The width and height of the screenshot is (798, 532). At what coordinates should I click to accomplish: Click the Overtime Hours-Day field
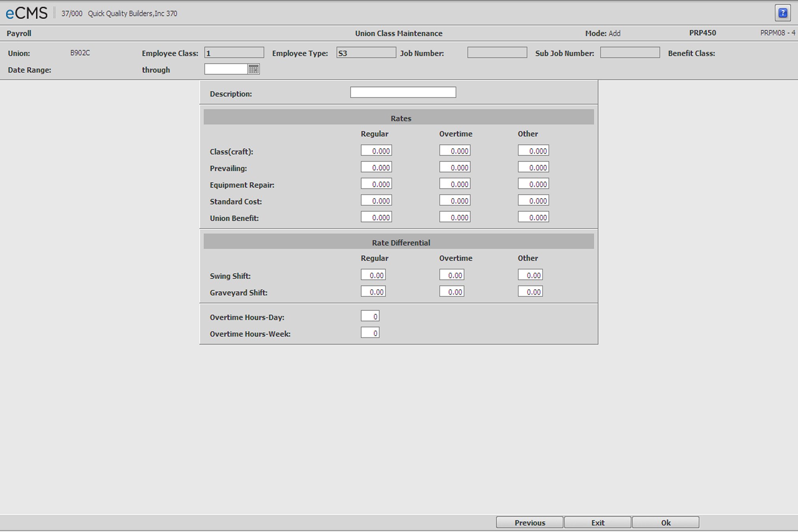point(370,316)
